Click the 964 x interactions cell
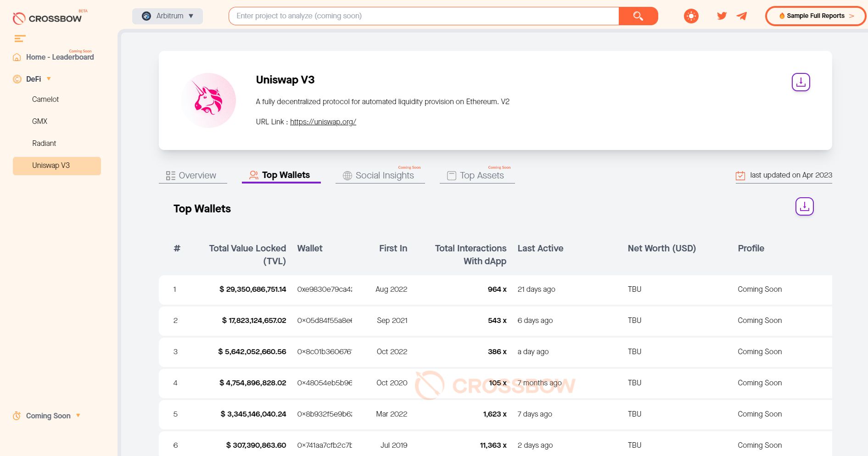Image resolution: width=868 pixels, height=456 pixels. pos(497,289)
